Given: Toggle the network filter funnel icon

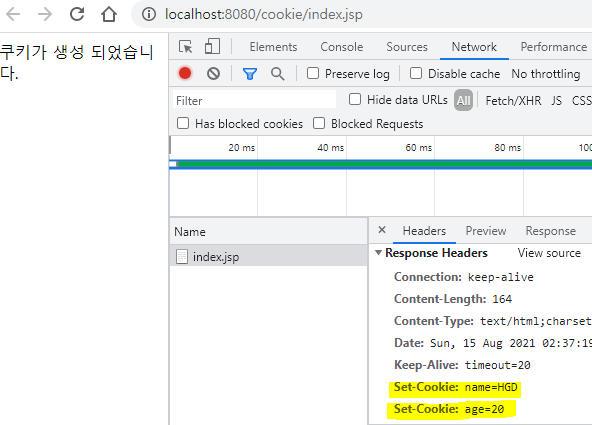Looking at the screenshot, I should [250, 74].
